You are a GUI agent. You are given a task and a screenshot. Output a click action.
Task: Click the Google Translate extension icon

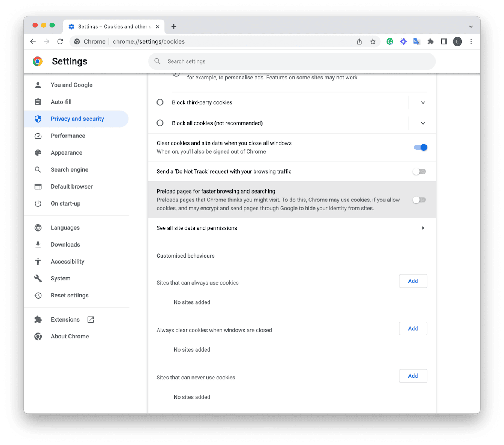click(x=417, y=41)
